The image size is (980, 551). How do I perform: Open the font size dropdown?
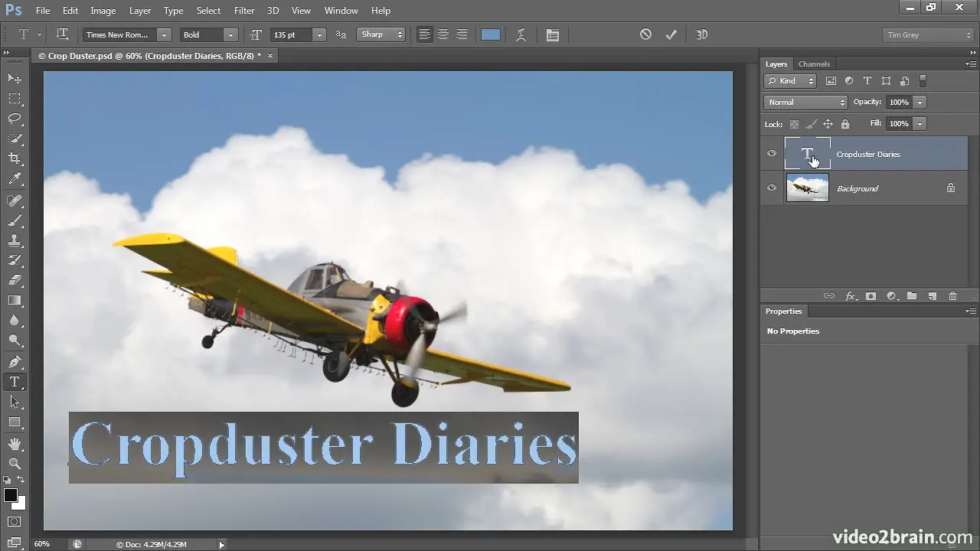pyautogui.click(x=319, y=34)
